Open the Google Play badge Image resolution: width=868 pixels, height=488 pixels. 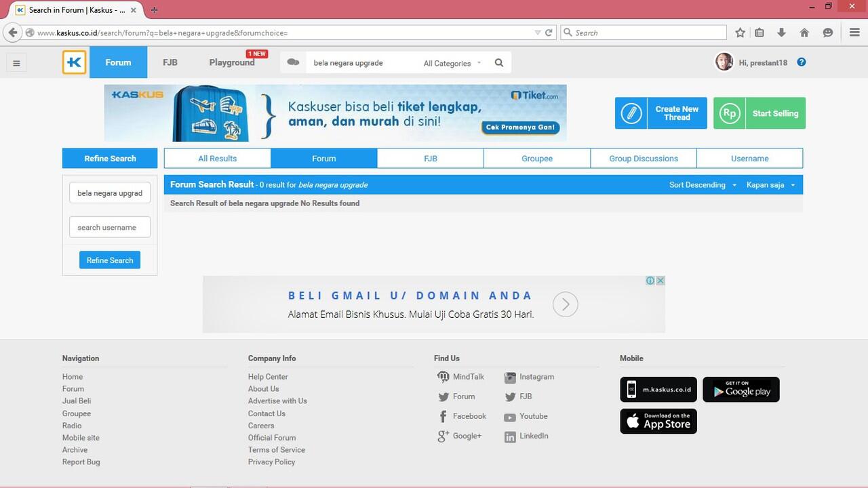coord(741,390)
